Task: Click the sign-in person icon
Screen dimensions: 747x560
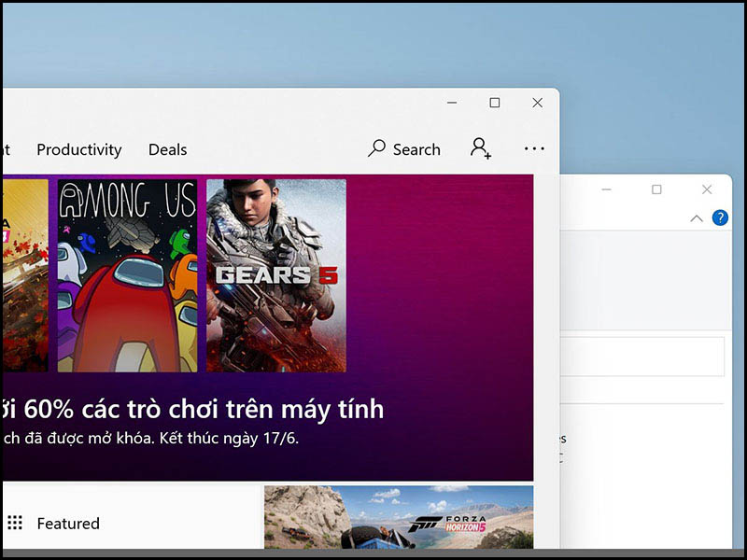Action: tap(480, 148)
